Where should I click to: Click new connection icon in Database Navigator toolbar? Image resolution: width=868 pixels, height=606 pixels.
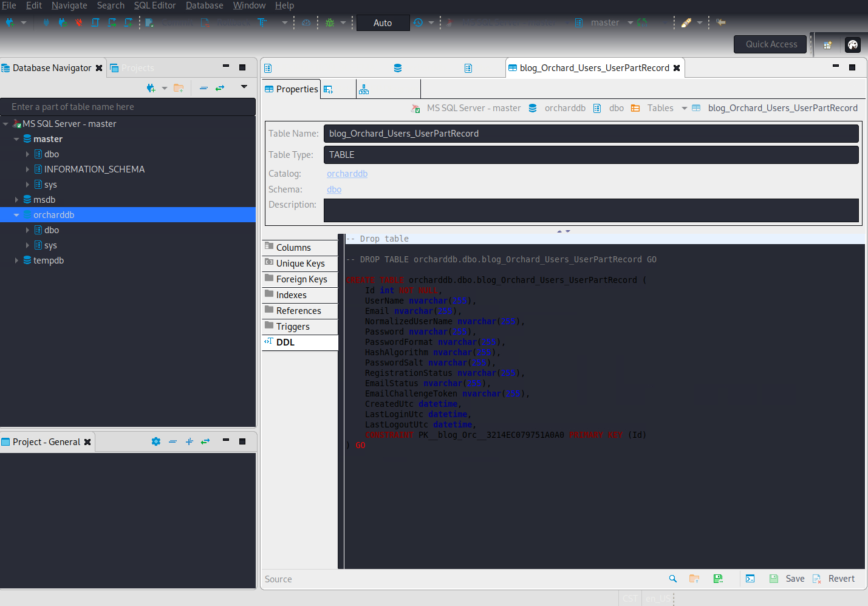151,88
